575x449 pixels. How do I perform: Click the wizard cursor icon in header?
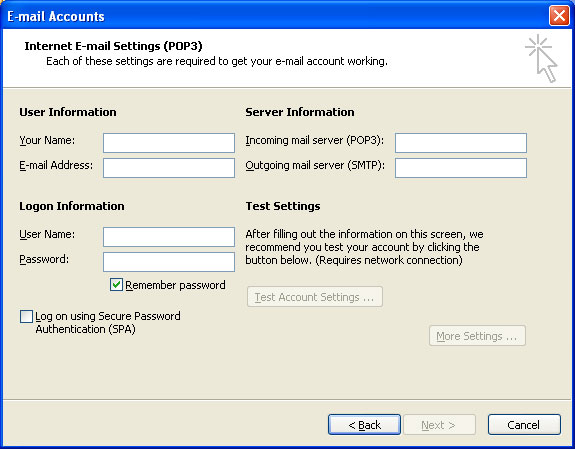click(x=542, y=58)
